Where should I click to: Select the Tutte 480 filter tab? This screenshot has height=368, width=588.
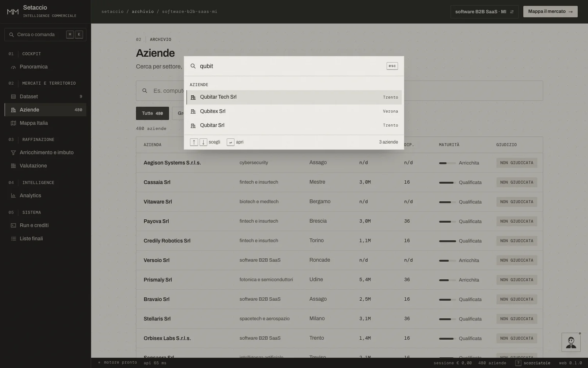153,113
